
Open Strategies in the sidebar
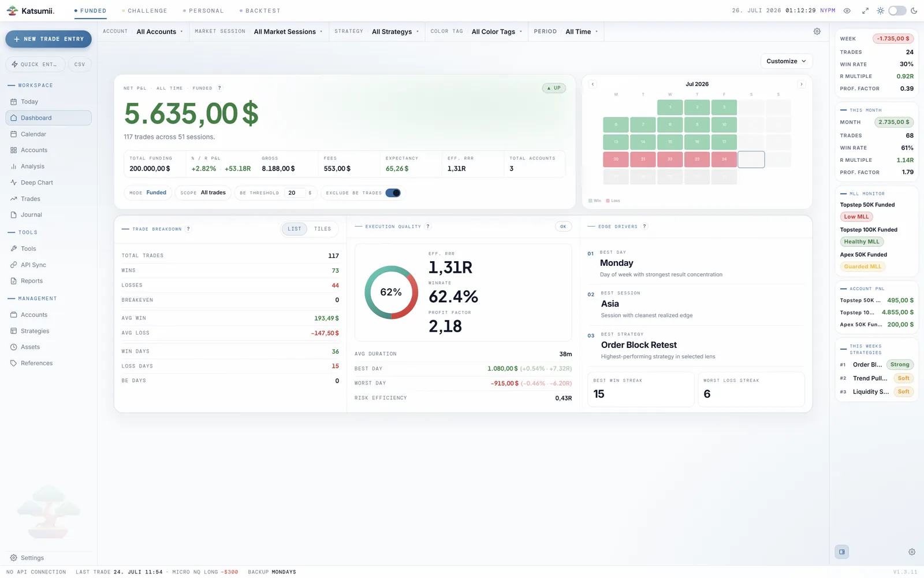49,331
